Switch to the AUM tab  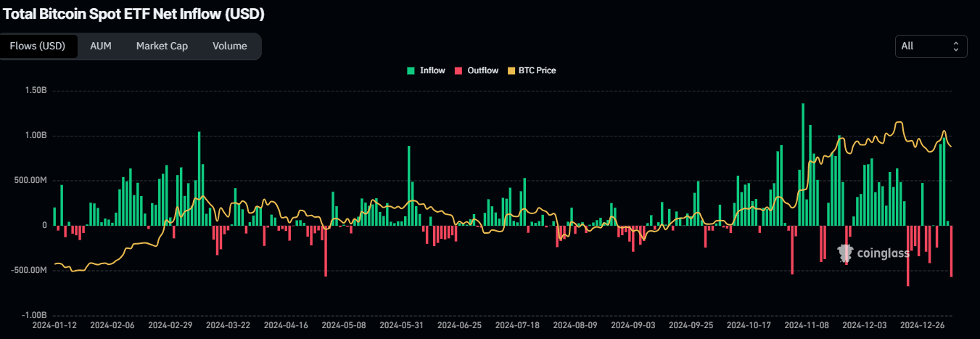pos(100,46)
